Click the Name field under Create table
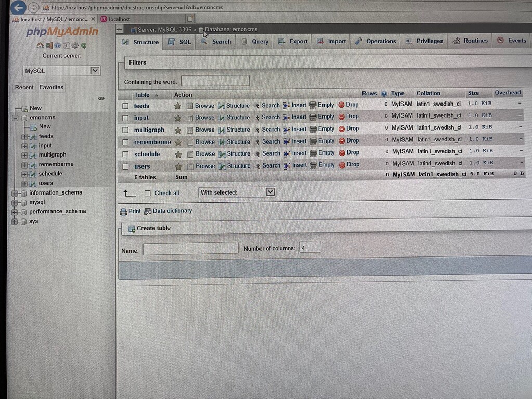532x399 pixels. (190, 248)
